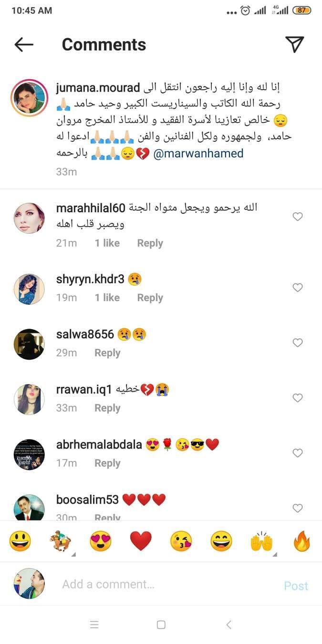Tap the back arrow icon

point(24,45)
